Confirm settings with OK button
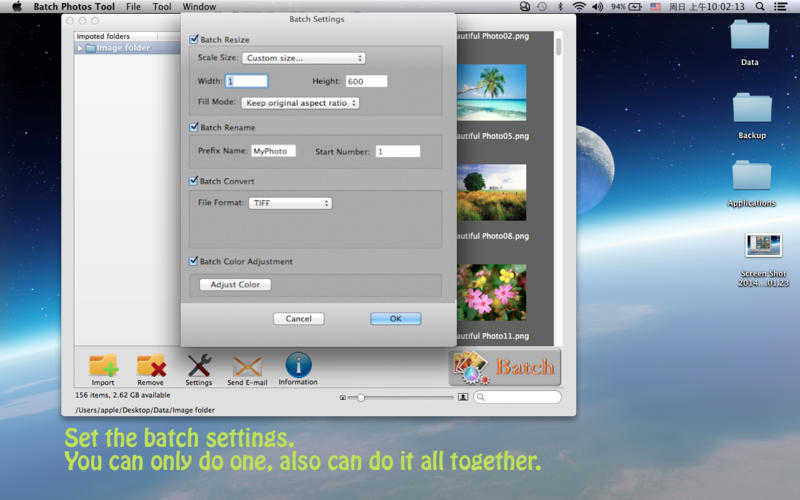Screen dimensions: 800x500 click(x=395, y=319)
